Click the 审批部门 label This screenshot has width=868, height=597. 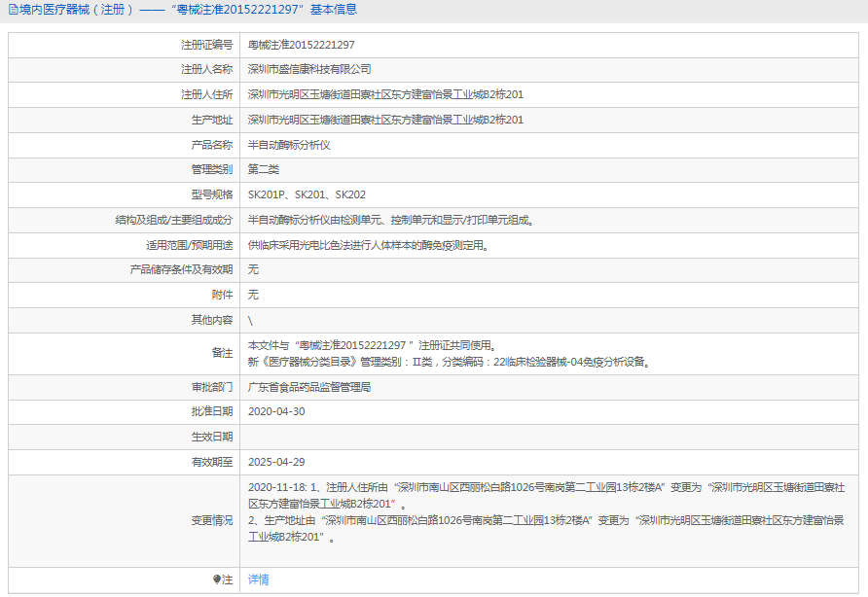pos(212,387)
